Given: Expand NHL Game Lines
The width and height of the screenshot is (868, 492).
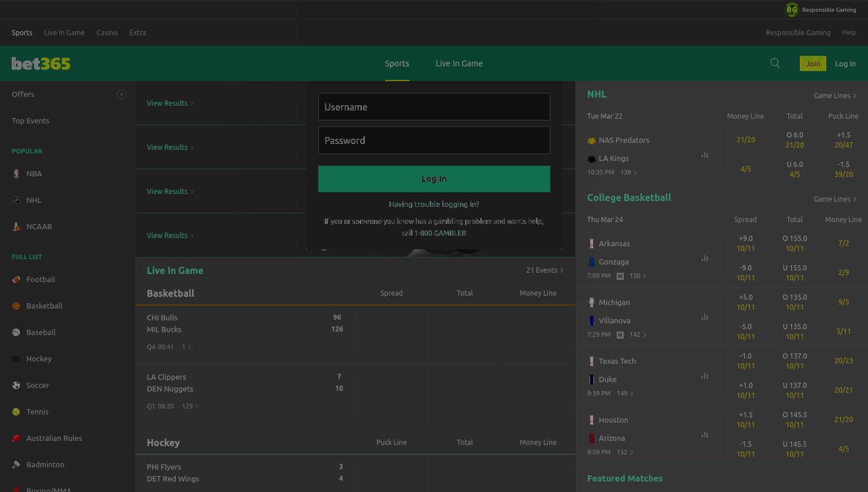Looking at the screenshot, I should click(835, 95).
